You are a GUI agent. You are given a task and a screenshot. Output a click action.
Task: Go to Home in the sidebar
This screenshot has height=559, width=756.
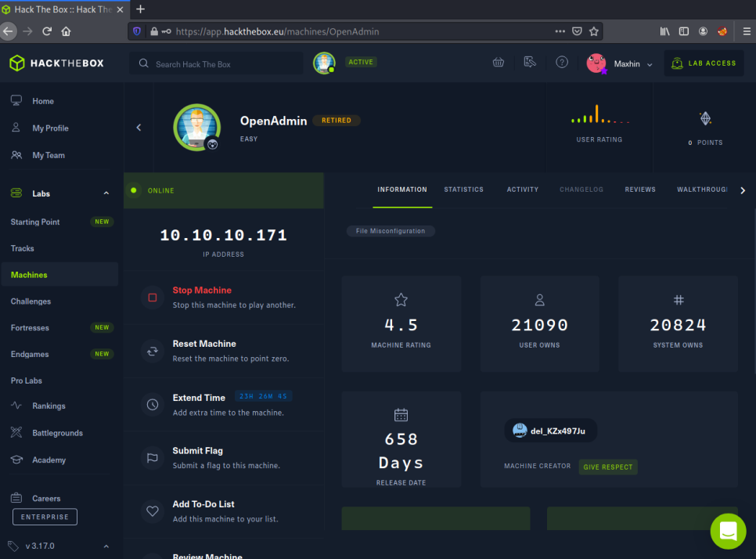(x=43, y=101)
